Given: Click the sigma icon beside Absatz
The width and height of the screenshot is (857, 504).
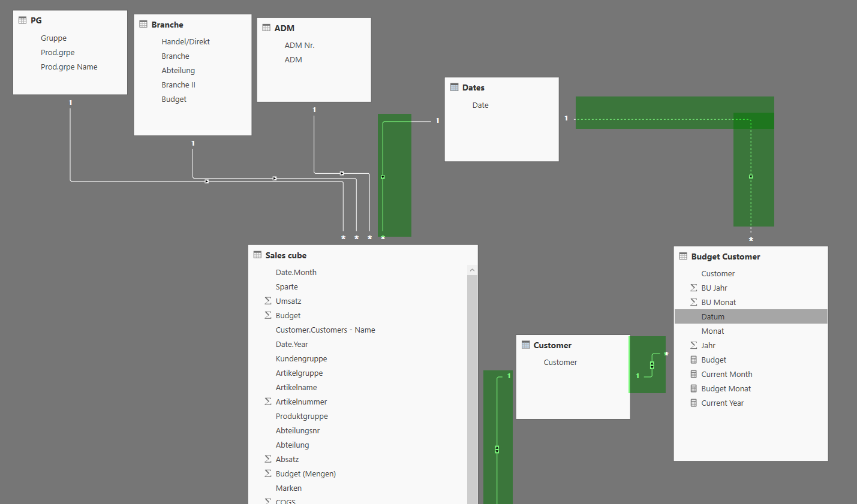Looking at the screenshot, I should pyautogui.click(x=267, y=459).
